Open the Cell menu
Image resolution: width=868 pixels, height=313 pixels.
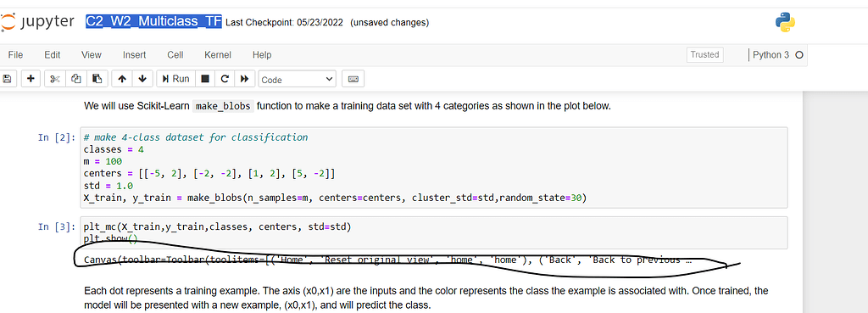pyautogui.click(x=175, y=55)
